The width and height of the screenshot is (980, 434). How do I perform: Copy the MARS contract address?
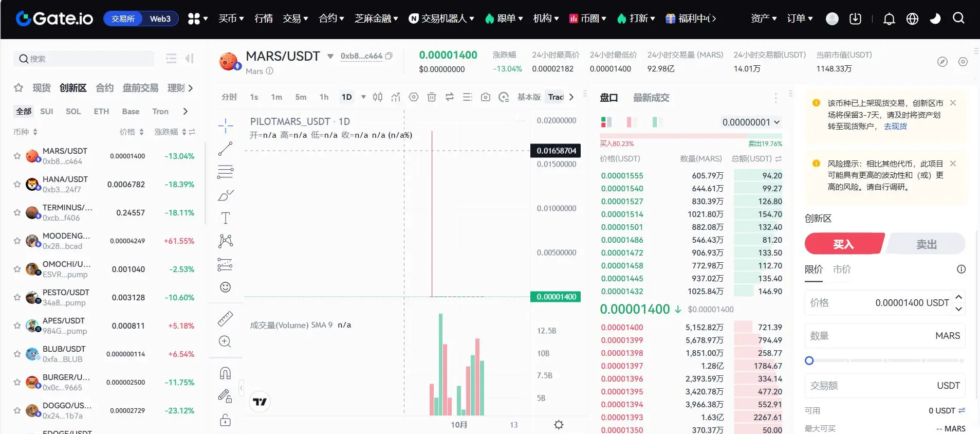pyautogui.click(x=389, y=56)
